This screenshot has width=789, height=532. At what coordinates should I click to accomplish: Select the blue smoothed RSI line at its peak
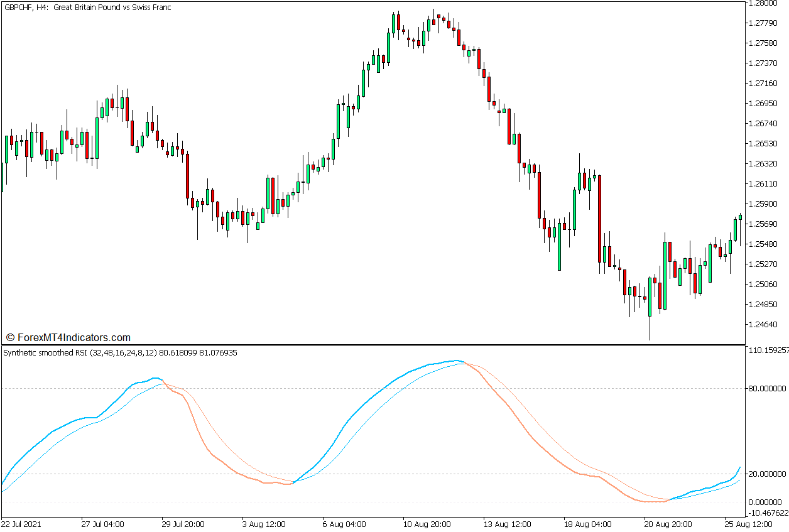(x=457, y=361)
